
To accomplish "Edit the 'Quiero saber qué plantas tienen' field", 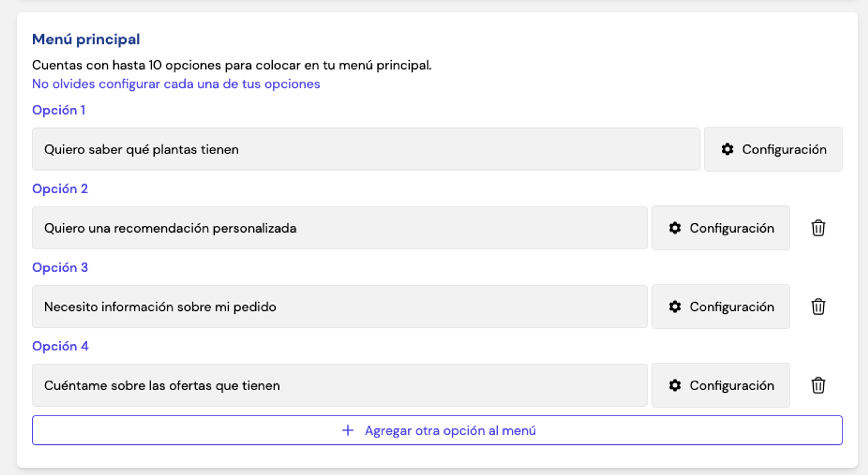I will 366,149.
